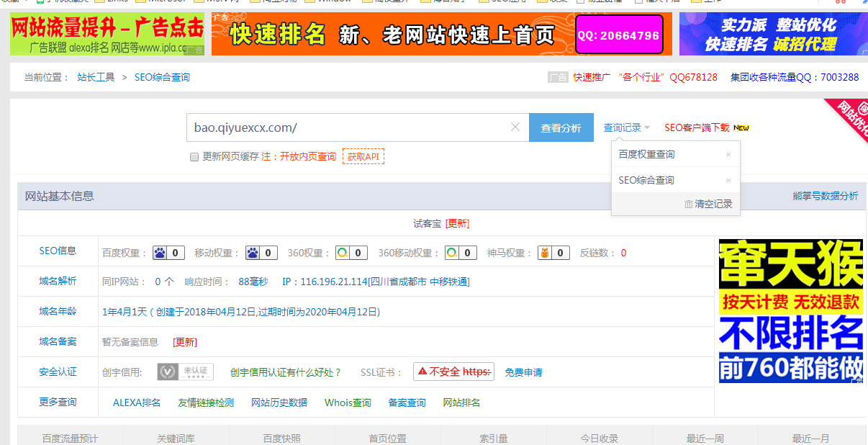
Task: Open the SEO信息 row label
Action: point(58,251)
